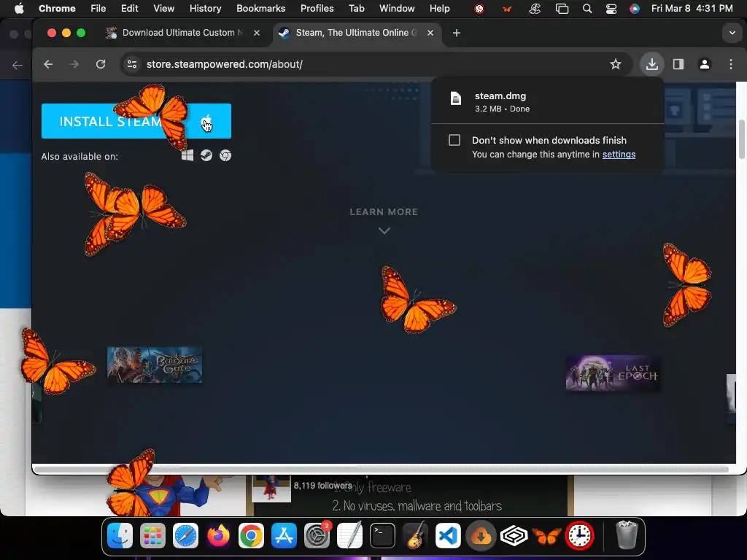Switch to Download Ultimate Custom tab
Viewport: 747px width, 560px height.
click(x=182, y=33)
